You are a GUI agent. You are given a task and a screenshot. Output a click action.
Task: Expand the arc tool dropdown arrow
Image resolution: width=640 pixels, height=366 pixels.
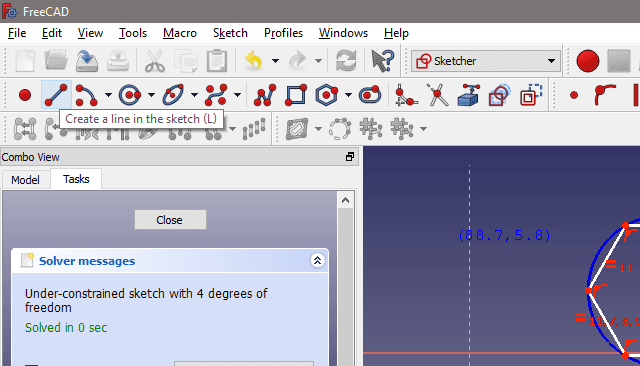coord(108,95)
